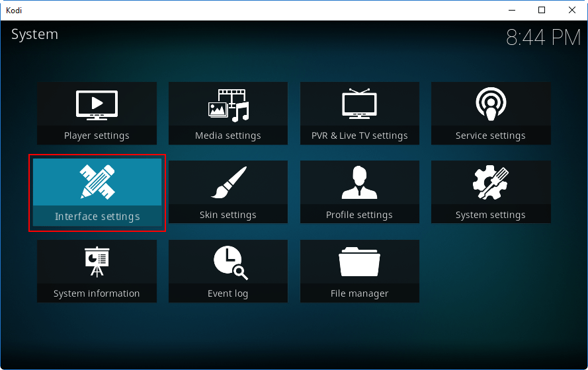Open System information presentation board icon

(x=97, y=262)
